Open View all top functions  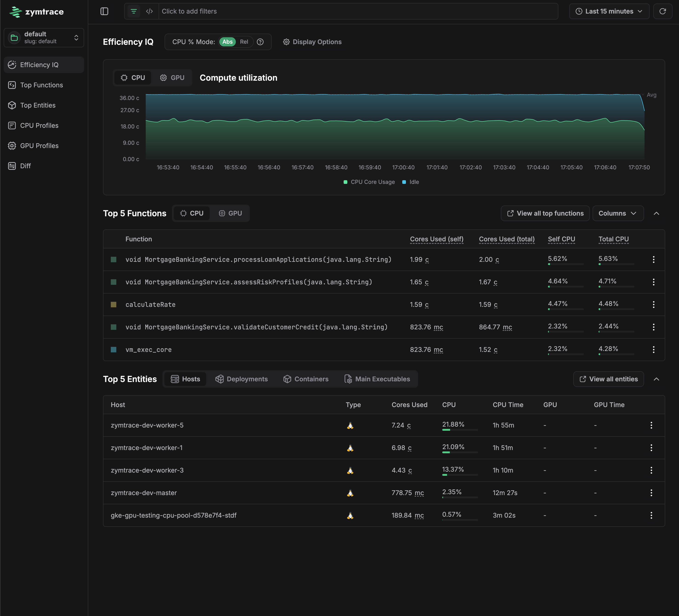pyautogui.click(x=545, y=213)
